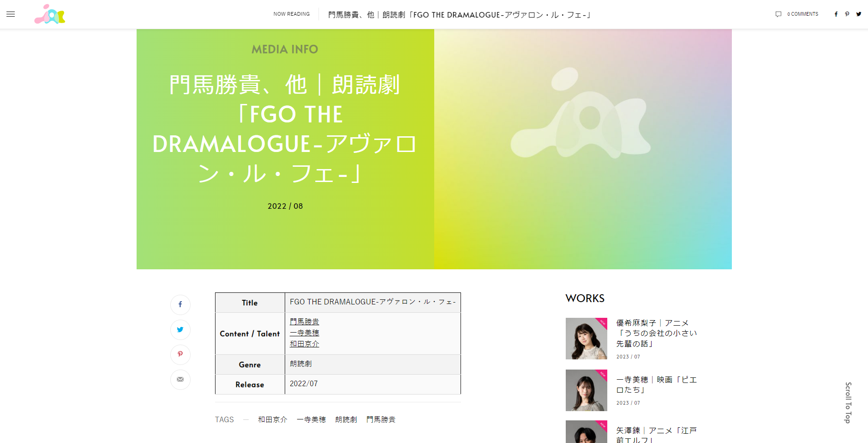Select the 朗読劇 tag
The height and width of the screenshot is (443, 868).
click(x=346, y=419)
